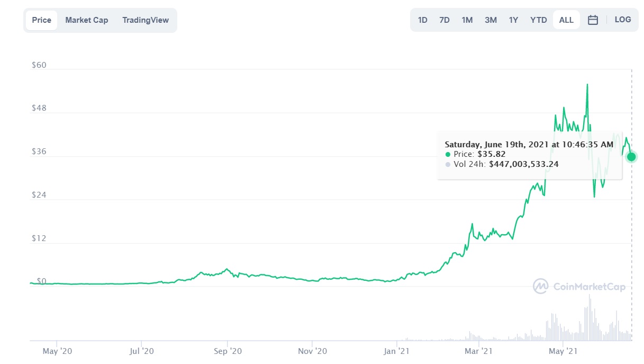Open the TradingView chart tab
Screen dimensions: 644x364
pos(146,20)
